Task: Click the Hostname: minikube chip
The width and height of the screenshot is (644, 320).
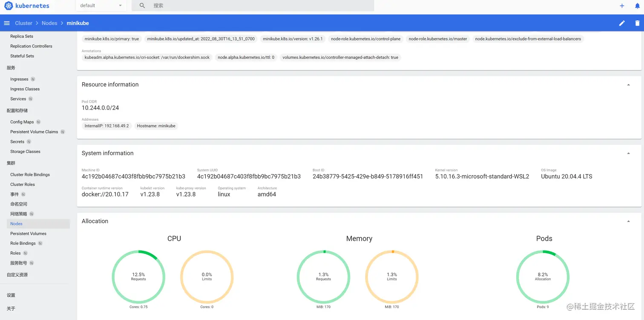Action: (x=156, y=126)
